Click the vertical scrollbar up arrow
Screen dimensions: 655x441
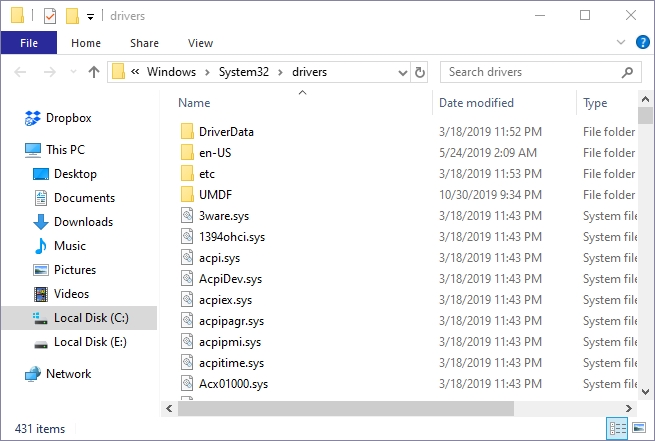[645, 99]
